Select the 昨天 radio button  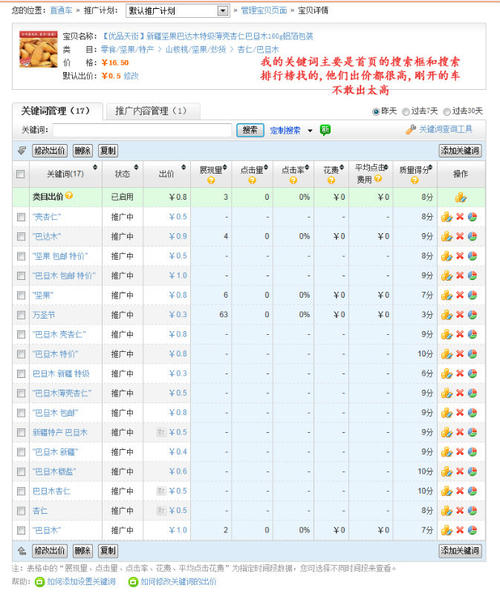click(x=376, y=111)
